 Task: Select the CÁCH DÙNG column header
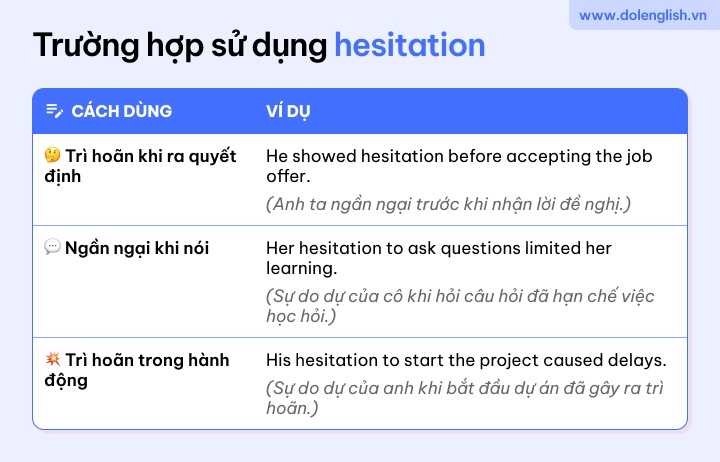(x=122, y=111)
